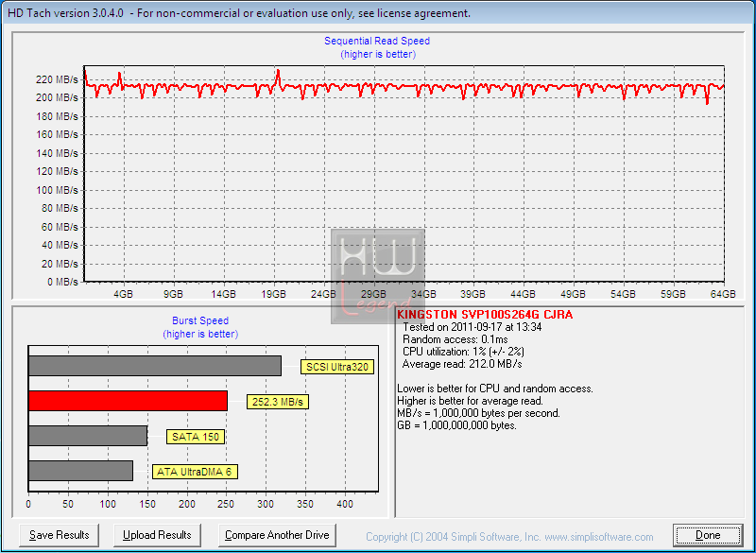
Task: Click the "9GB" x-axis label
Action: click(x=173, y=294)
